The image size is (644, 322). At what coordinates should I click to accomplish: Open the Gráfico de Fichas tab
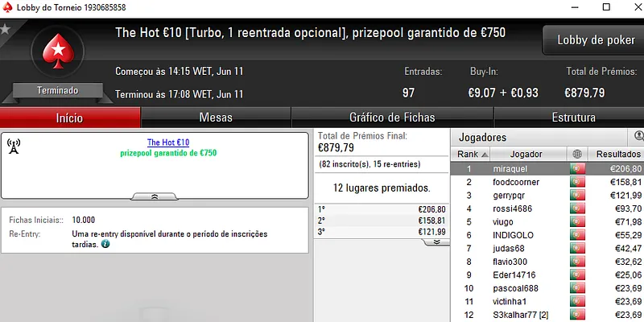[392, 118]
